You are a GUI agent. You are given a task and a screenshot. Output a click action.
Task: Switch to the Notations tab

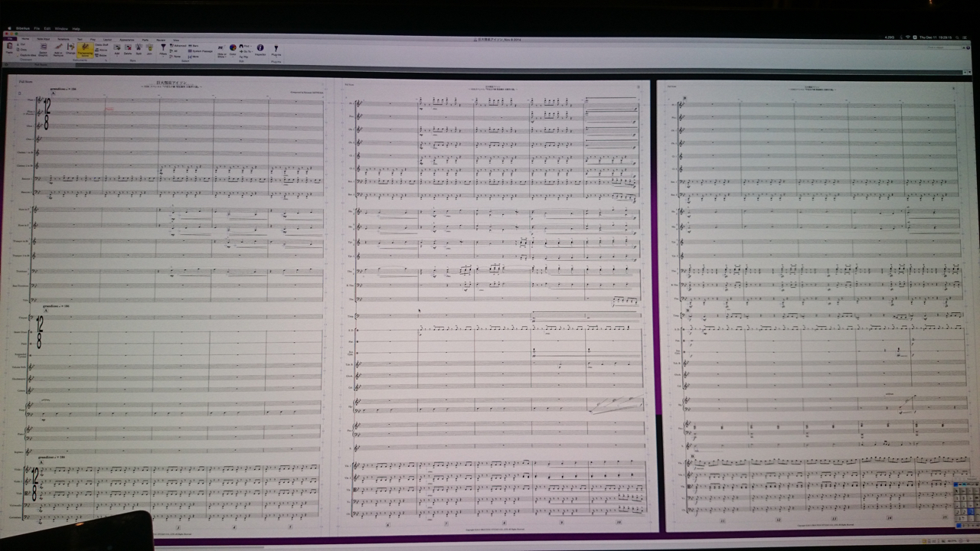coord(64,38)
